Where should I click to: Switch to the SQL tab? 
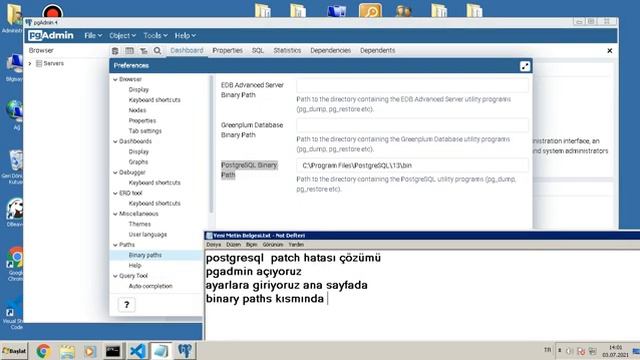pos(258,51)
